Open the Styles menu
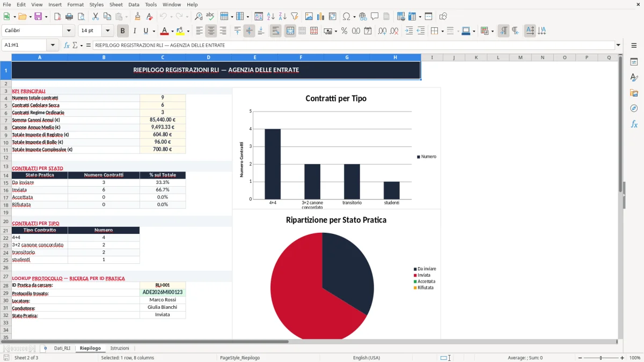Screen dimensions: 644x362 click(x=97, y=4)
